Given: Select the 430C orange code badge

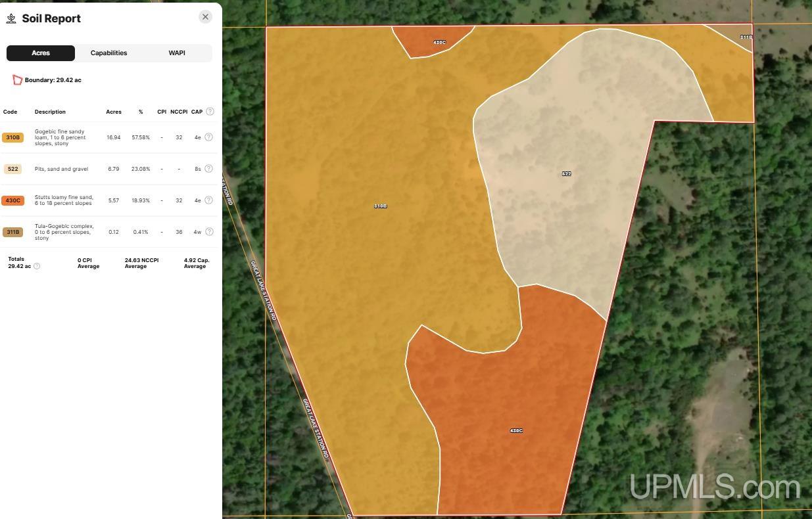Looking at the screenshot, I should click(12, 200).
